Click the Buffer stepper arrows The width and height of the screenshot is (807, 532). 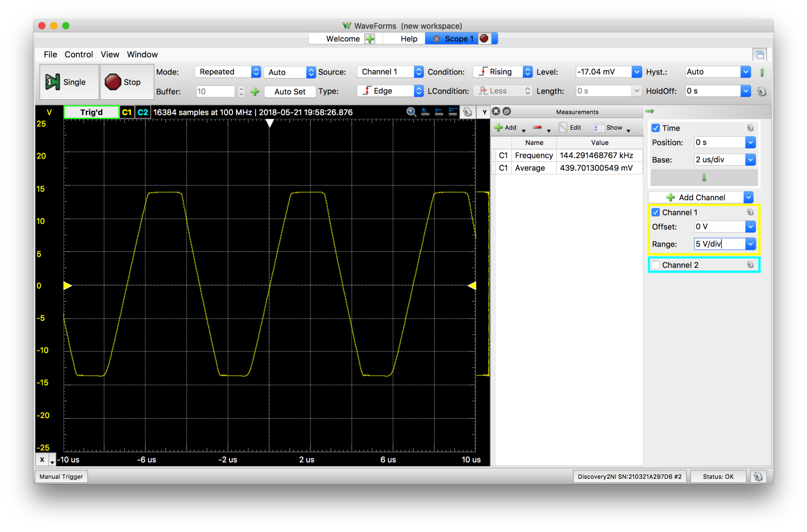coord(241,92)
